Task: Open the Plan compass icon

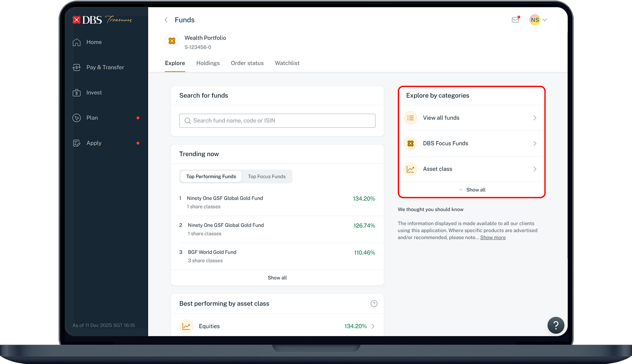Action: tap(77, 118)
